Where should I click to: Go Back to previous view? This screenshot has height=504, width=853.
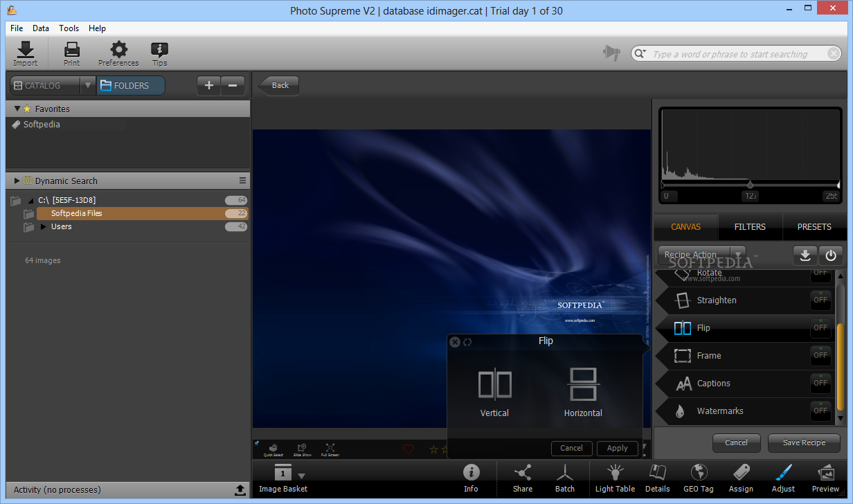tap(279, 85)
